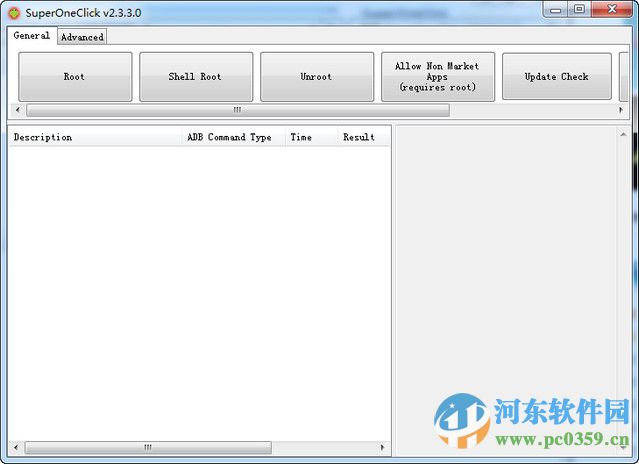Maximize the SuperOneClick window
Viewport: 639px width, 464px height.
coord(579,10)
